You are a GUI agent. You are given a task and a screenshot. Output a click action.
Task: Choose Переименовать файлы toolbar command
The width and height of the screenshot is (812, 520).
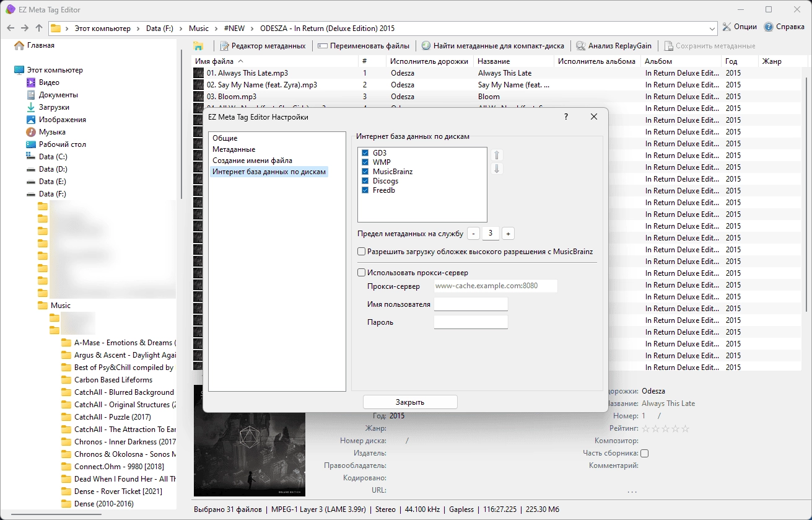coord(364,46)
